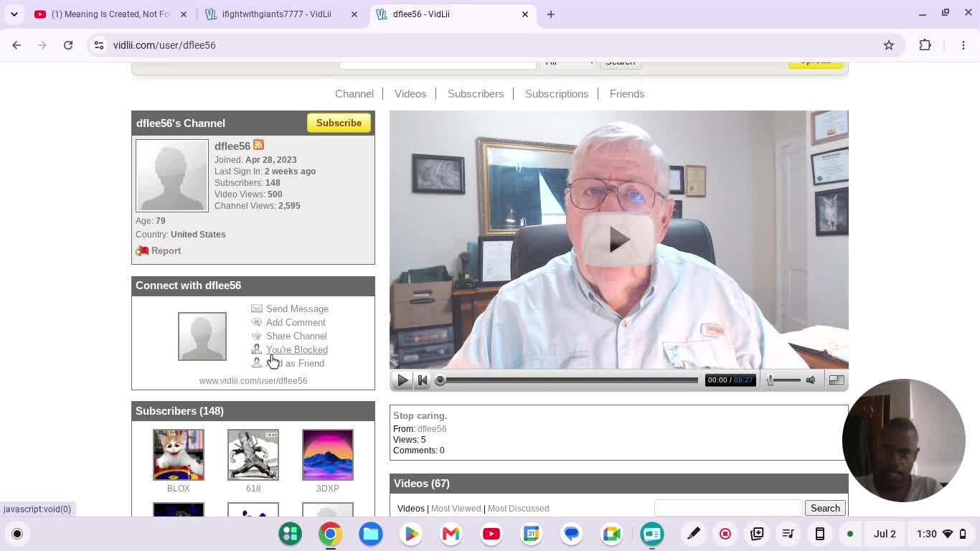Screen dimensions: 980x551
Task: Open the BLOX subscriber thumbnail
Action: 179,455
